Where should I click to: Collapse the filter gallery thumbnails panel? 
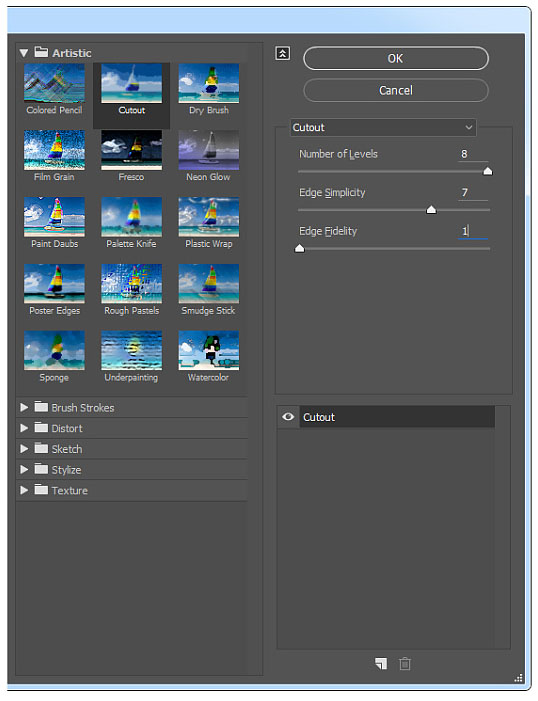[x=283, y=54]
